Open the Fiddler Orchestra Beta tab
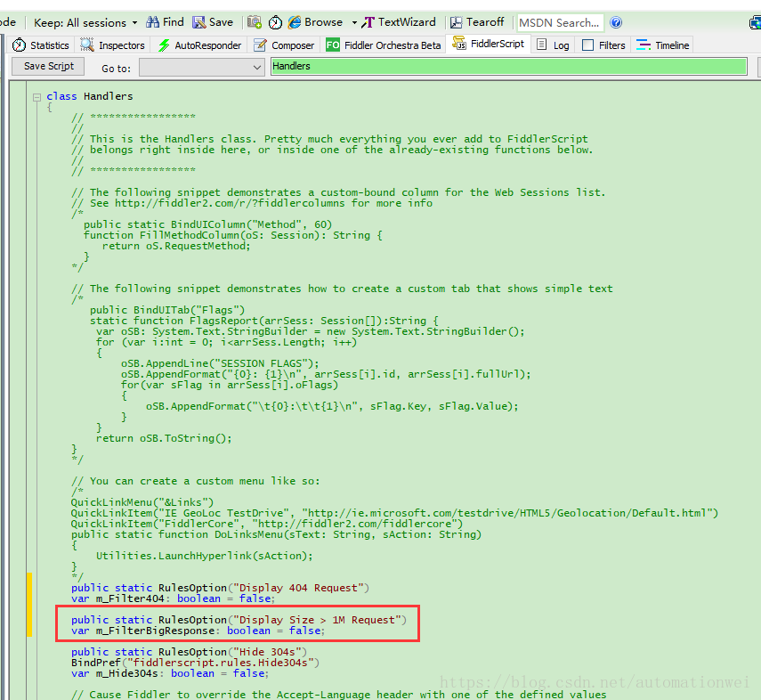Screen dimensions: 761x700 (x=384, y=45)
